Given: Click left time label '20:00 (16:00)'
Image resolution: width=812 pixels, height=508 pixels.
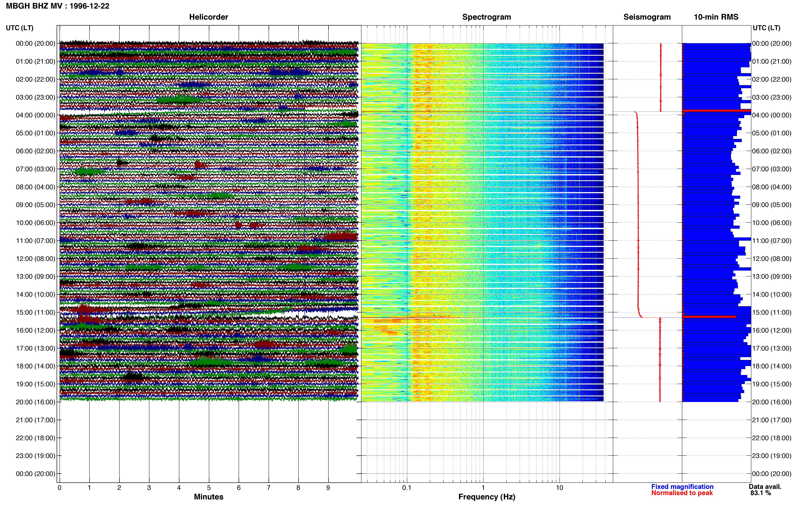Looking at the screenshot, I should point(36,402).
